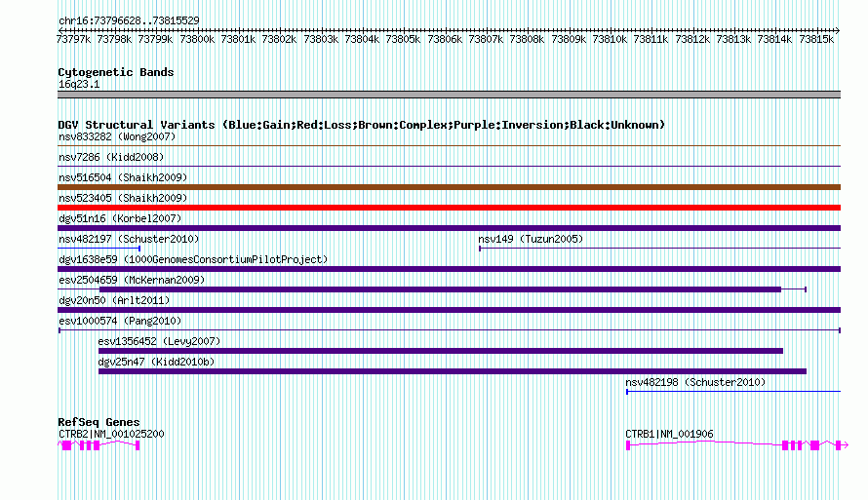
Task: Click the 73801k ruler tick label
Action: [x=238, y=39]
